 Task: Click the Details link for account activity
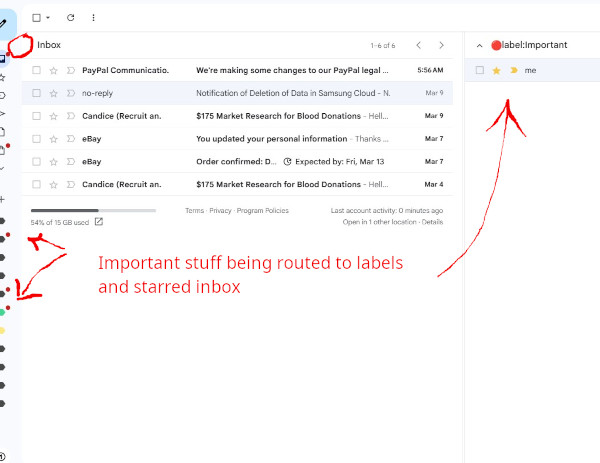click(x=432, y=222)
